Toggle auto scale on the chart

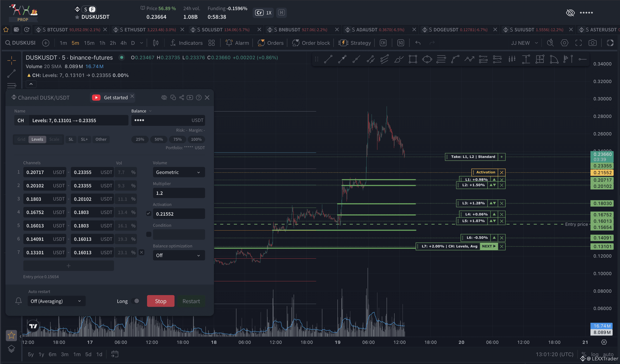(608, 354)
